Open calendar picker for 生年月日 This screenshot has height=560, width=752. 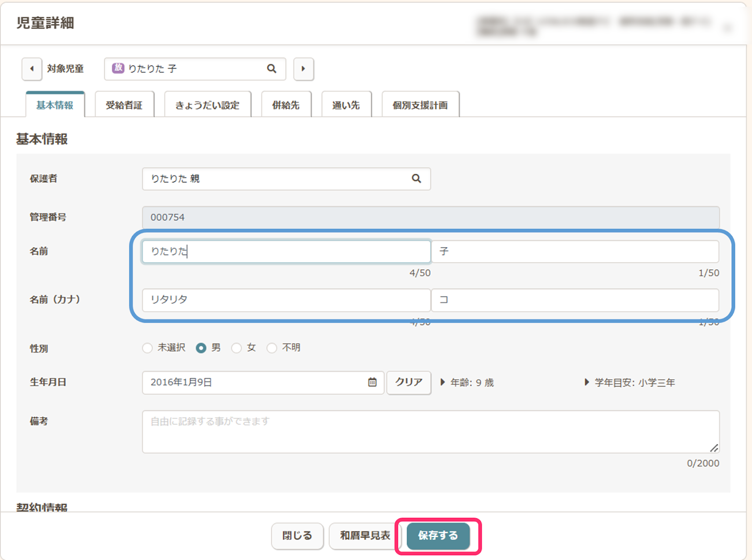coord(372,382)
